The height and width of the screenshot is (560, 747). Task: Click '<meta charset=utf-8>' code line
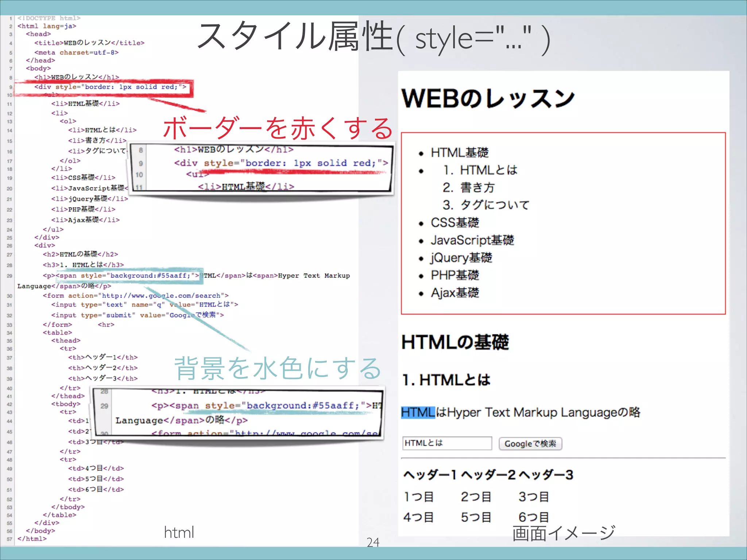(x=77, y=52)
